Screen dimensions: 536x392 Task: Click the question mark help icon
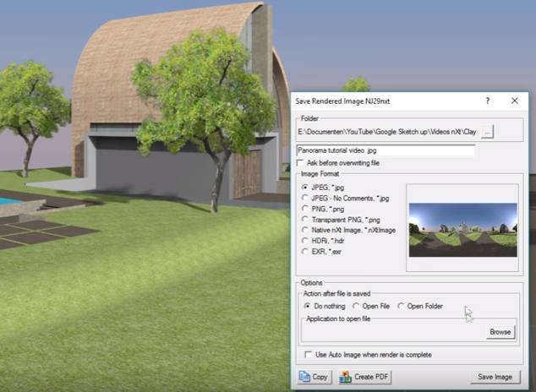point(487,101)
